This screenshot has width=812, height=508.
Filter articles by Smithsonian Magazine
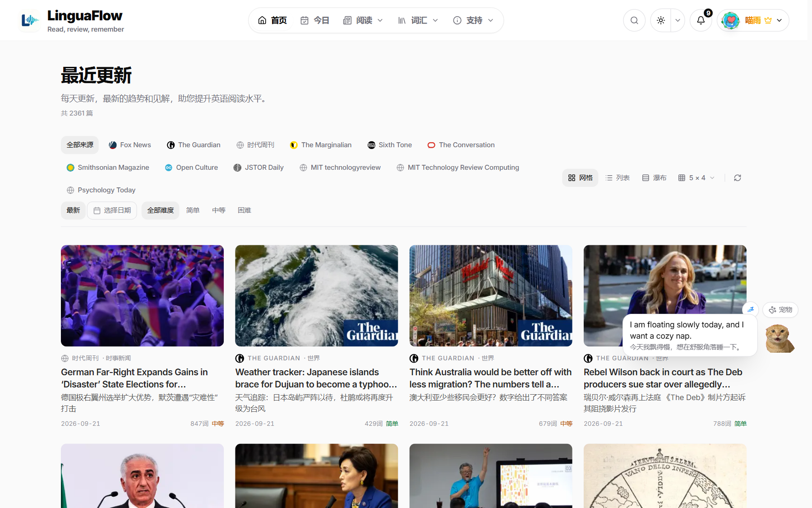pyautogui.click(x=108, y=168)
